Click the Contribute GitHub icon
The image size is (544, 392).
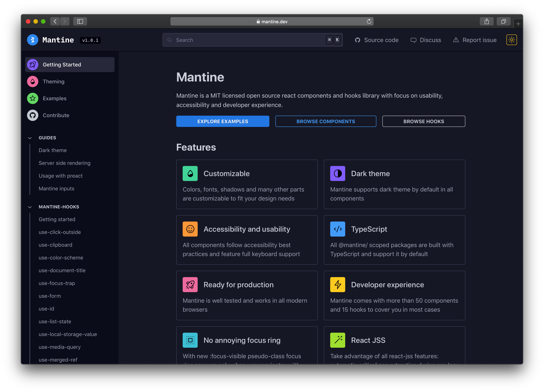pyautogui.click(x=33, y=115)
